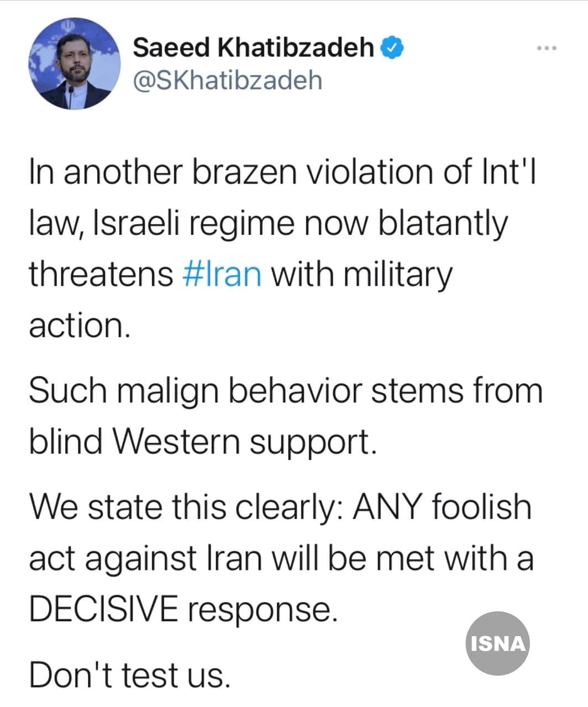Image resolution: width=588 pixels, height=707 pixels.
Task: Click the "Don't test us." line
Action: 129,675
